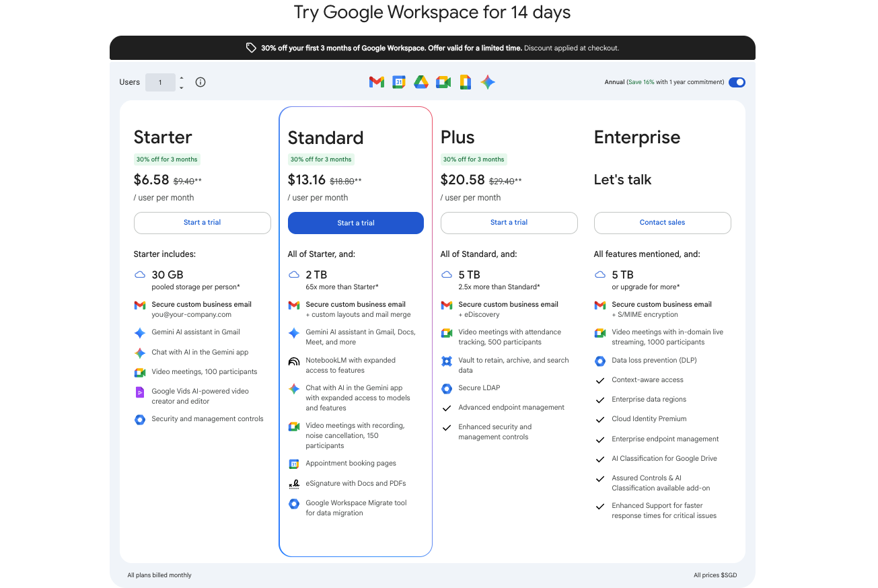
Task: Click Plus plan's 30% off badge
Action: (474, 159)
